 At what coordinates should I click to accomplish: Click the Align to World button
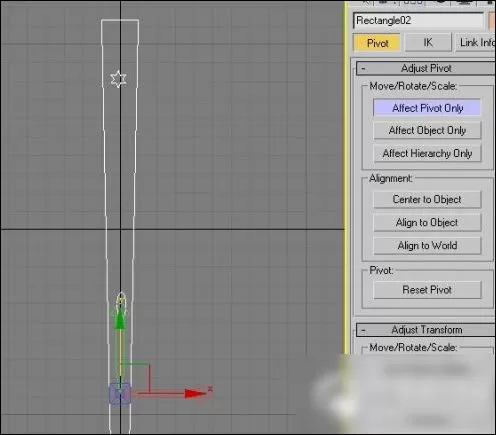click(427, 246)
